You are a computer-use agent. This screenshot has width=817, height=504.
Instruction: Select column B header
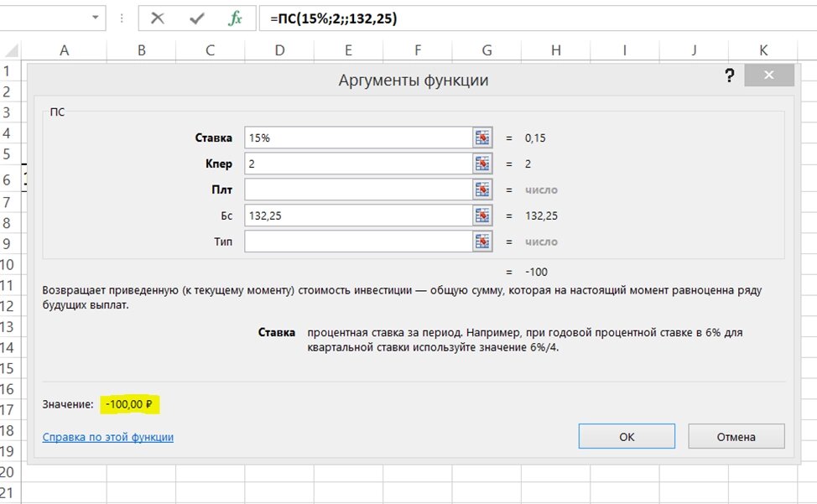[141, 50]
